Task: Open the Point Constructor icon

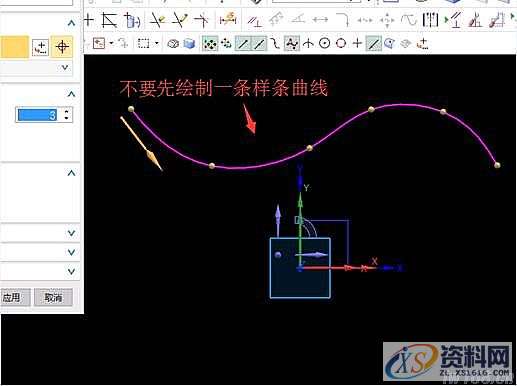Action: [x=423, y=44]
